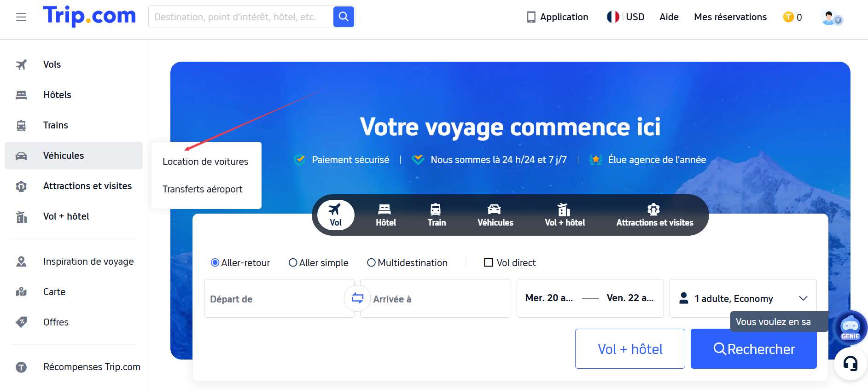
Task: Click the Application phone icon
Action: click(x=531, y=17)
